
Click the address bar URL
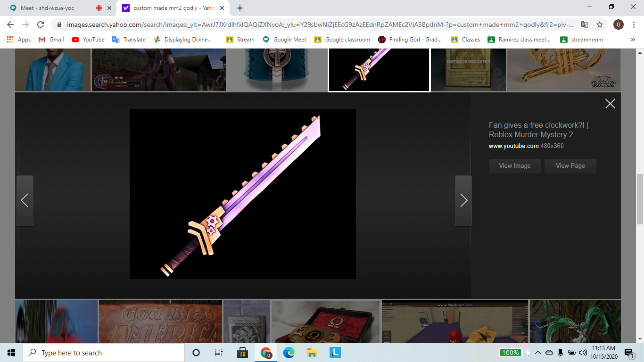[x=320, y=25]
